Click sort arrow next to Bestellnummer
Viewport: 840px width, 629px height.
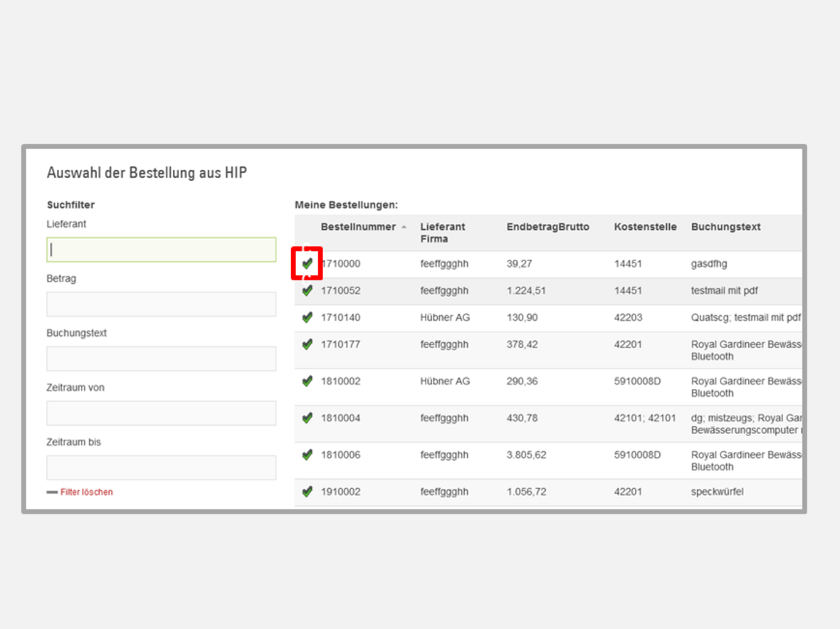404,228
